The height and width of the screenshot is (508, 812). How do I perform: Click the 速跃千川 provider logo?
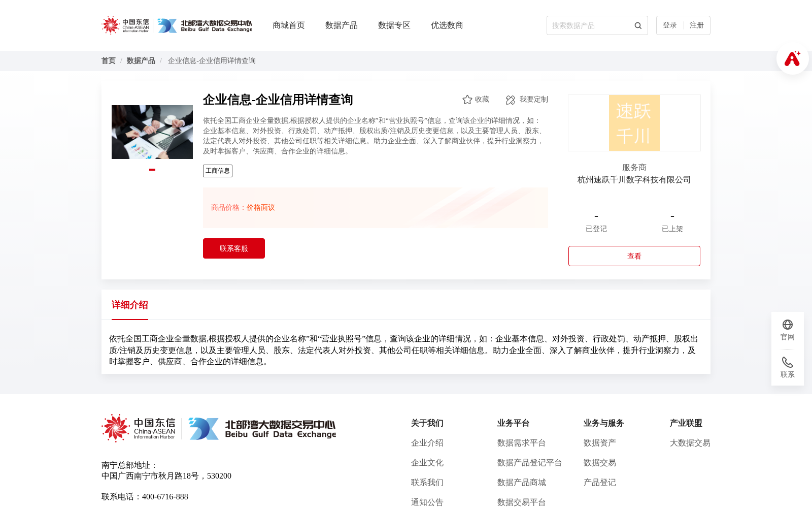[x=634, y=123]
